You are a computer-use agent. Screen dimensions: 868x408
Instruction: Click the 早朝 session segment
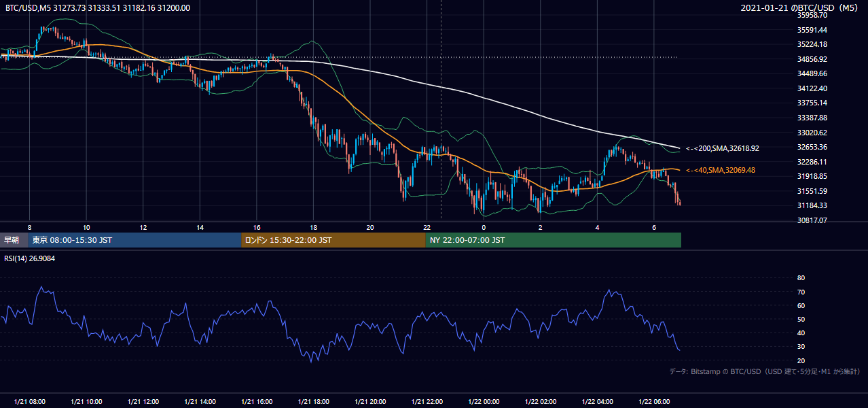pyautogui.click(x=14, y=240)
